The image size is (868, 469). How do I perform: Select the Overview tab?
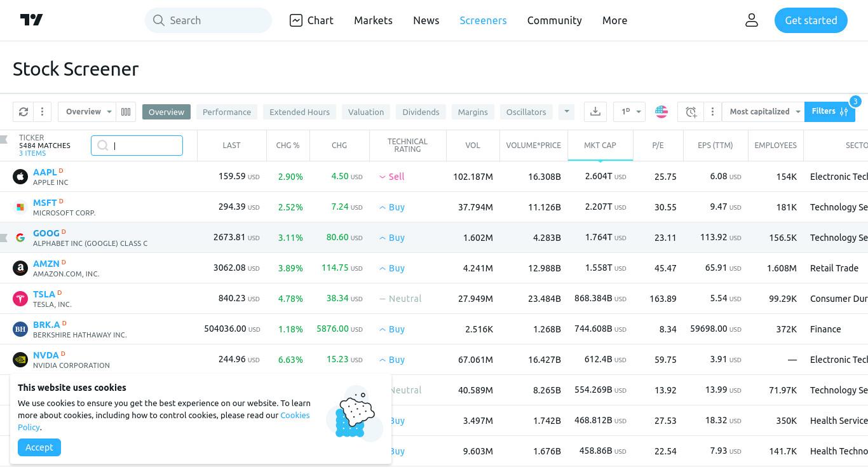[166, 112]
